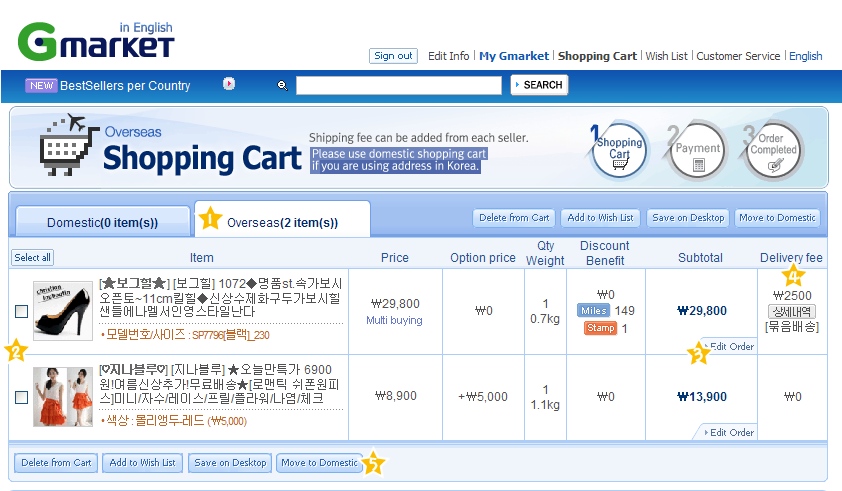Open the orange skirt product thumbnail
Screen dimensions: 842x491
click(63, 396)
